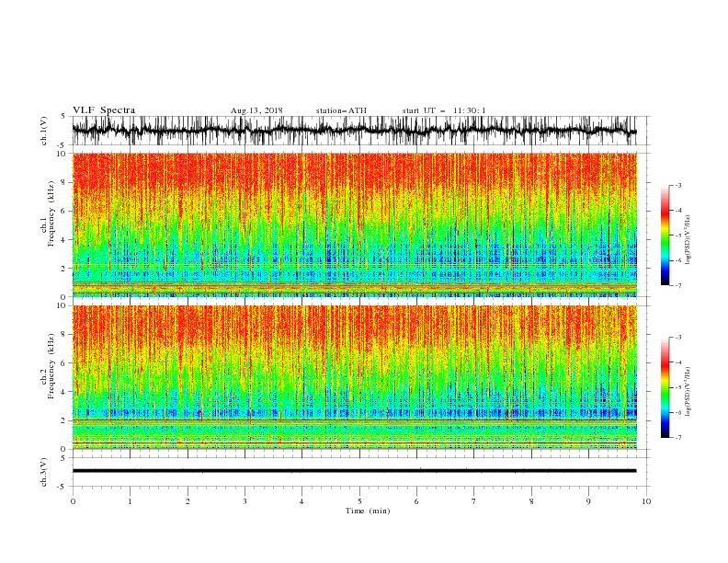The image size is (728, 563).
Task: Click the ch.1 "Frequency (kHz)" axis label
Action: pyautogui.click(x=51, y=214)
